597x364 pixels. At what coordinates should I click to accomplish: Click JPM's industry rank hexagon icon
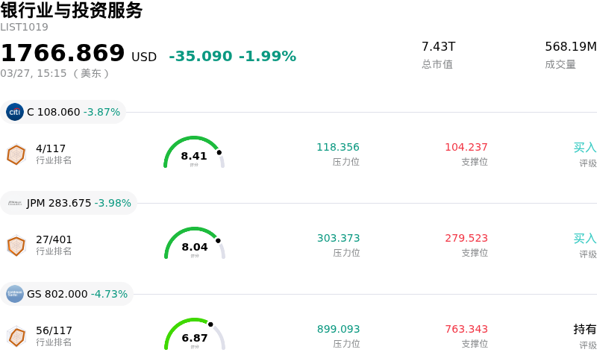16,245
